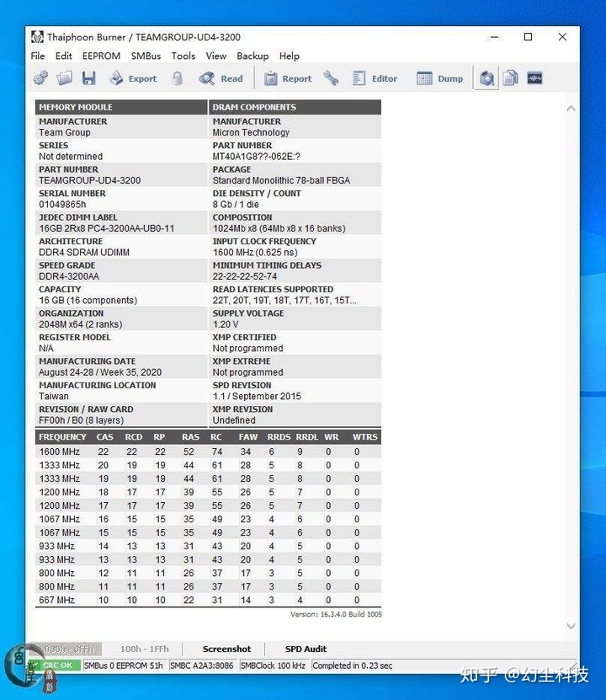Click the FREQUENCY column header
This screenshot has height=700, width=606.
[x=62, y=436]
